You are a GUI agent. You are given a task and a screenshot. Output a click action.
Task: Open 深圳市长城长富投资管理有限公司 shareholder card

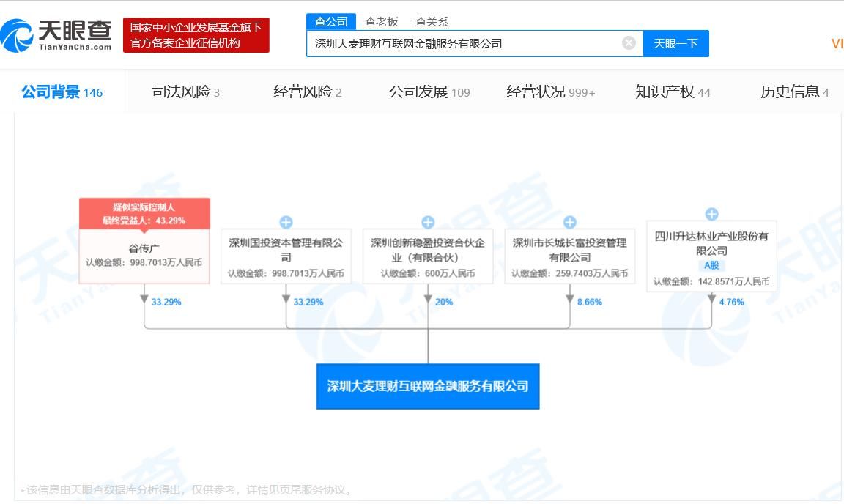coord(570,256)
